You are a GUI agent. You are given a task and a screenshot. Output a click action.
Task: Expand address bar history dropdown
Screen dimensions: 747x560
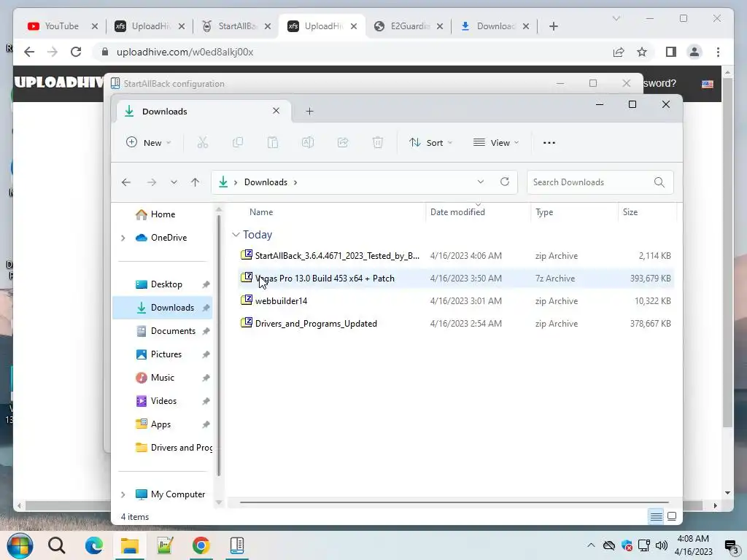pos(481,182)
